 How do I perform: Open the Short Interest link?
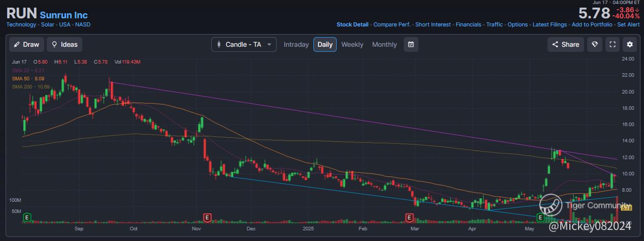coord(433,24)
